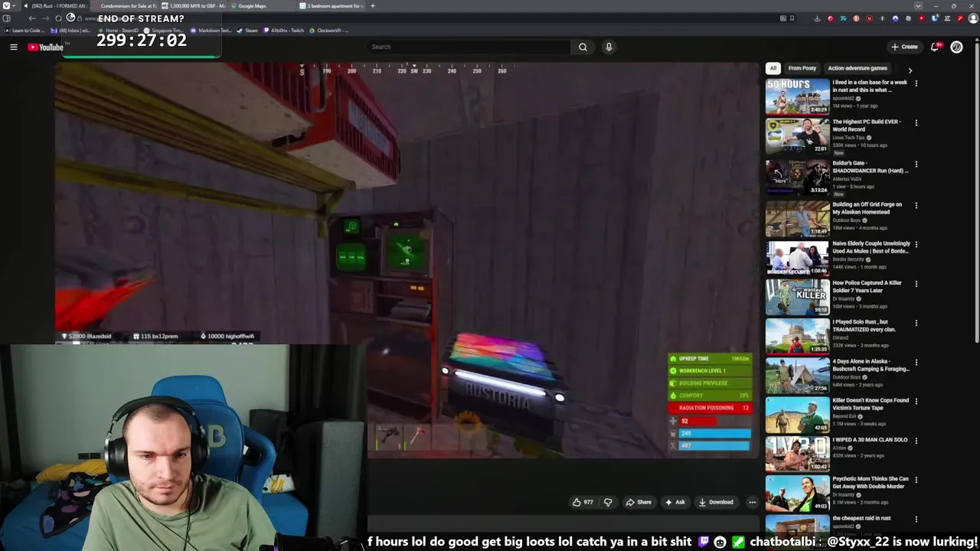Image resolution: width=980 pixels, height=551 pixels.
Task: Go to the YouTube home logo
Action: (x=45, y=47)
